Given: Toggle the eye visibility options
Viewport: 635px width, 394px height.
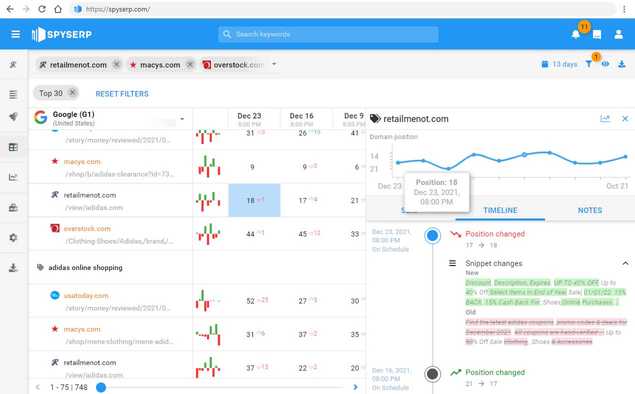Looking at the screenshot, I should [x=605, y=64].
